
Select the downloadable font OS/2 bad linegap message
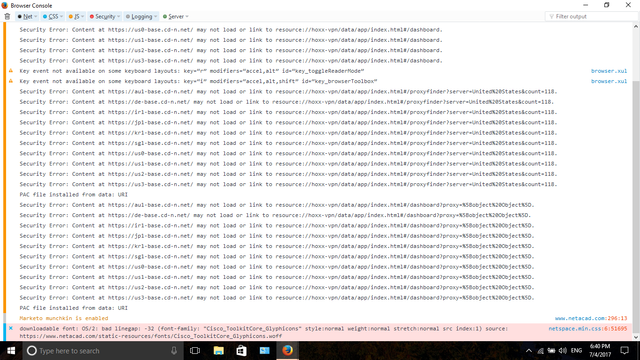point(263,332)
